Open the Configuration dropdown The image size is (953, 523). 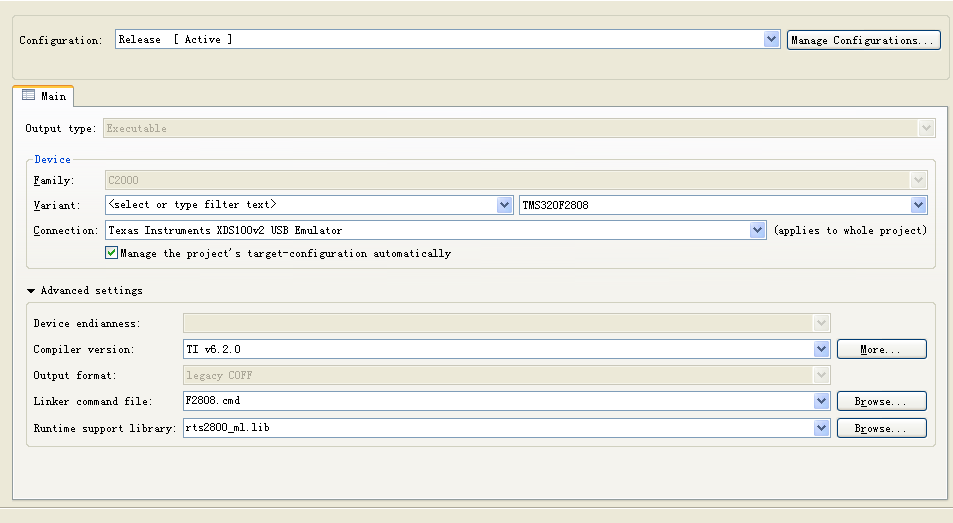click(x=771, y=40)
